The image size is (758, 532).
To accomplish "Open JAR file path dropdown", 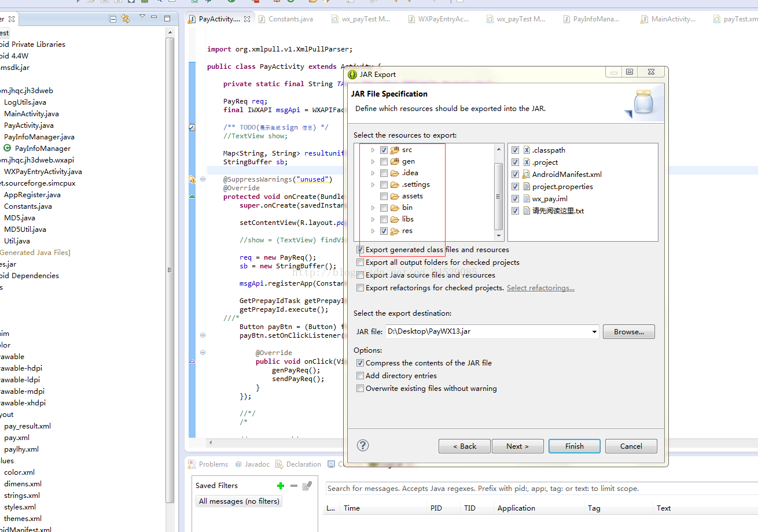I will (x=594, y=332).
